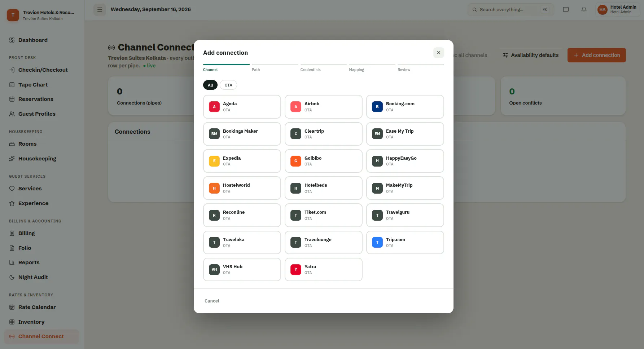Open Checkin/Checkout in the sidebar
This screenshot has width=644, height=349.
[x=41, y=70]
